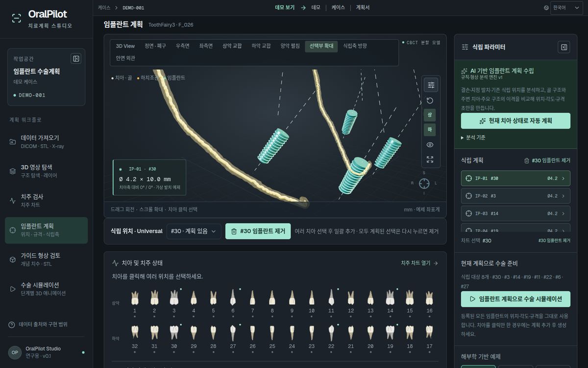Screen dimensions: 588x368
Task: Click the orientation compass widget
Action: 424,183
